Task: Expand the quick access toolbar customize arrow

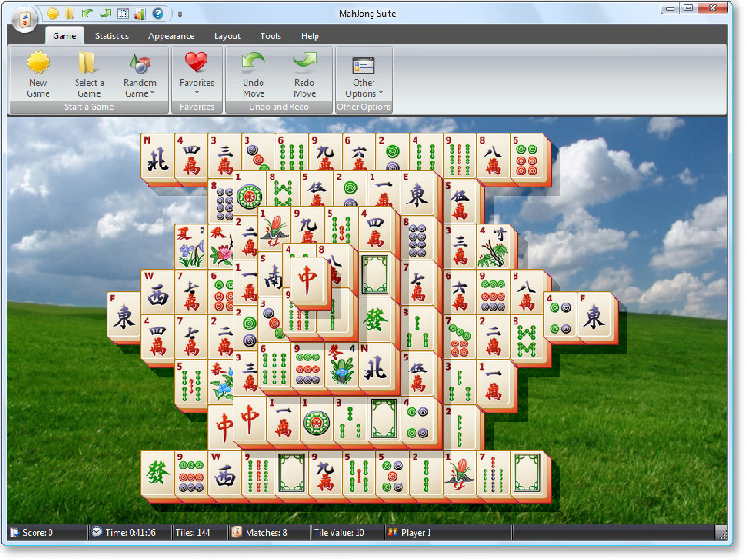Action: pos(180,14)
